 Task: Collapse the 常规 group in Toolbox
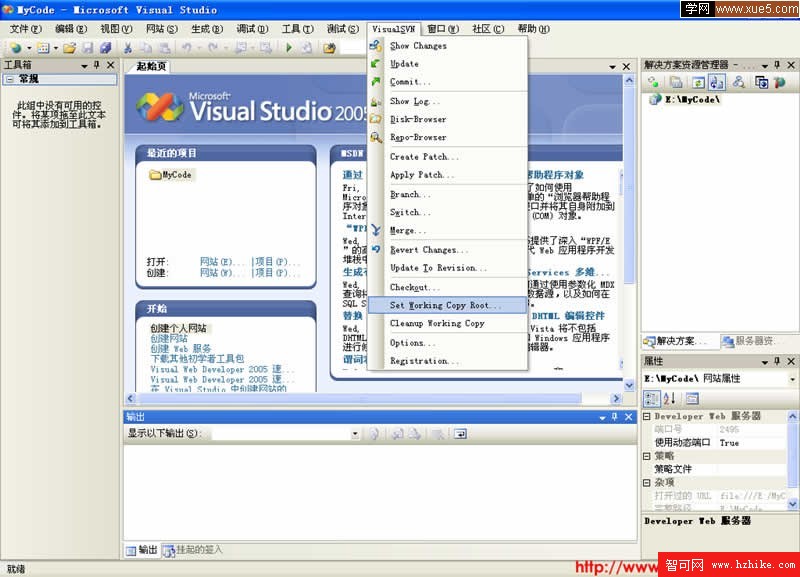pyautogui.click(x=10, y=79)
